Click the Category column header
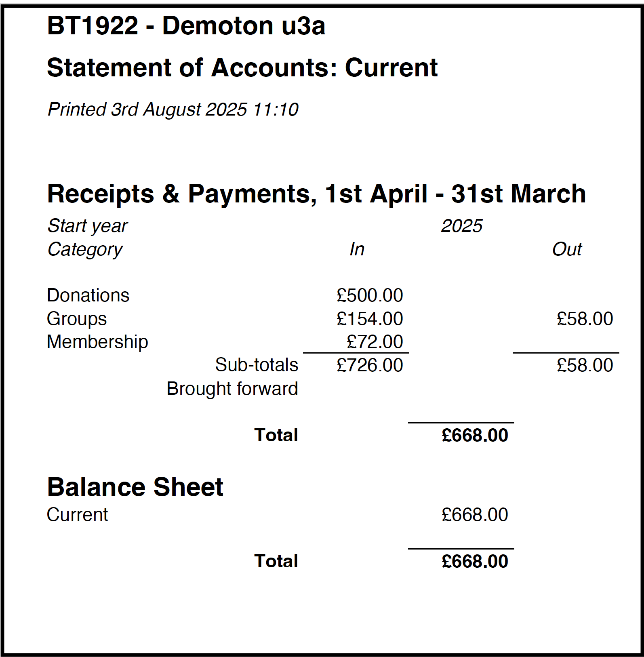 pos(85,250)
